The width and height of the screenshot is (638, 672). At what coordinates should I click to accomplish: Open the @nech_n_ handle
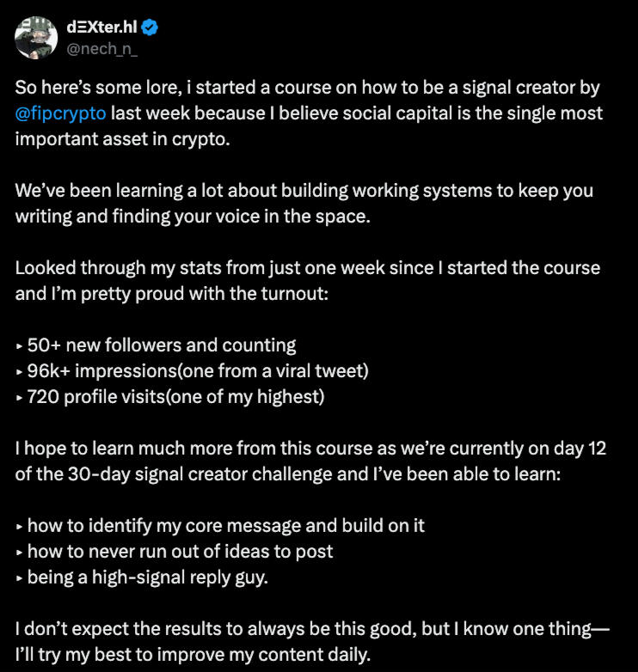101,47
